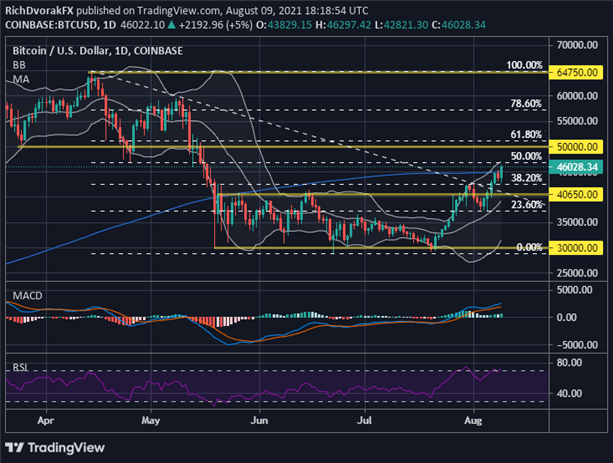Image resolution: width=613 pixels, height=463 pixels.
Task: Click the +2192.96 (+5%) change text
Action: [x=215, y=25]
